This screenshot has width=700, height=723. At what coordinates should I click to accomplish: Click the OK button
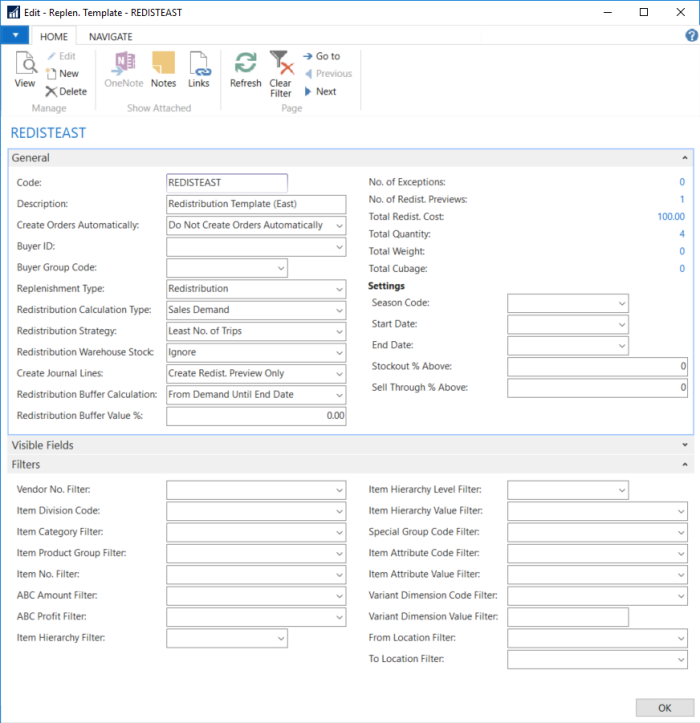(664, 708)
